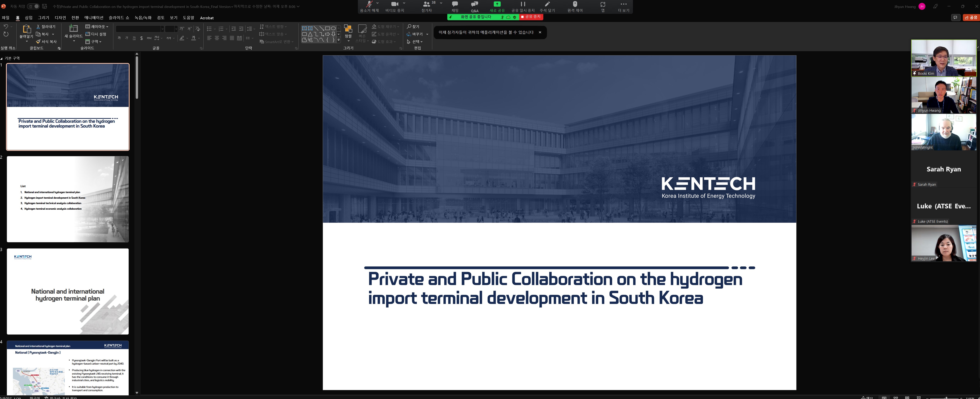The image size is (980, 399).
Task: Open the font name dropdown
Action: [163, 29]
